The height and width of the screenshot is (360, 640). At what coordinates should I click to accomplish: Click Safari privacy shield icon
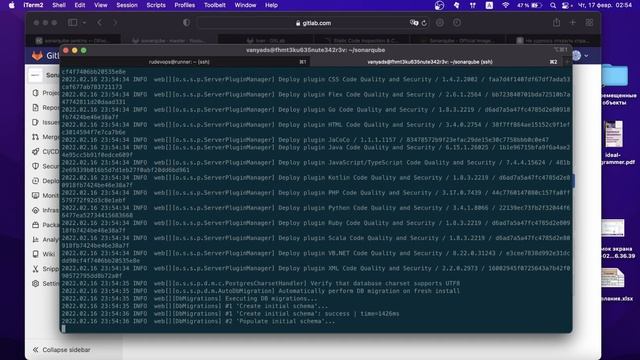pyautogui.click(x=187, y=23)
